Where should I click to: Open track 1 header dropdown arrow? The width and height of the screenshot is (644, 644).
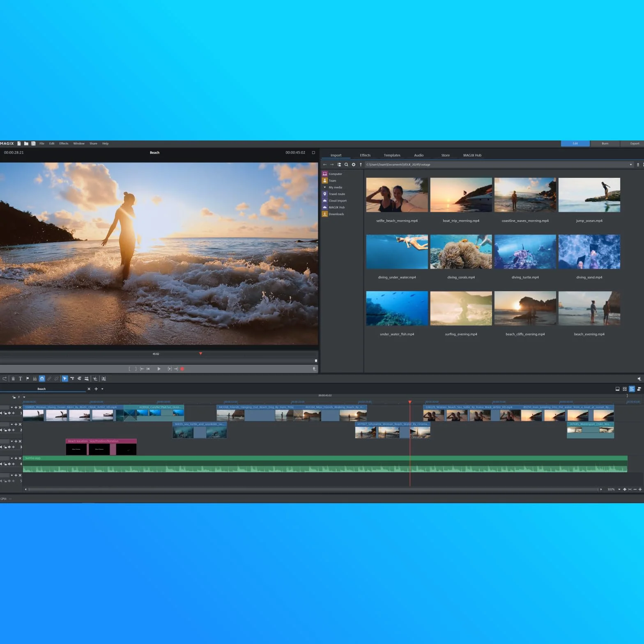pyautogui.click(x=12, y=407)
